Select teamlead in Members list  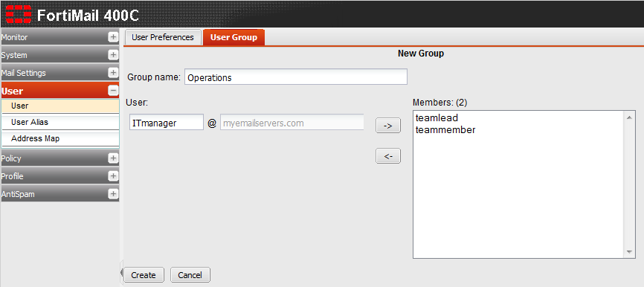point(437,118)
